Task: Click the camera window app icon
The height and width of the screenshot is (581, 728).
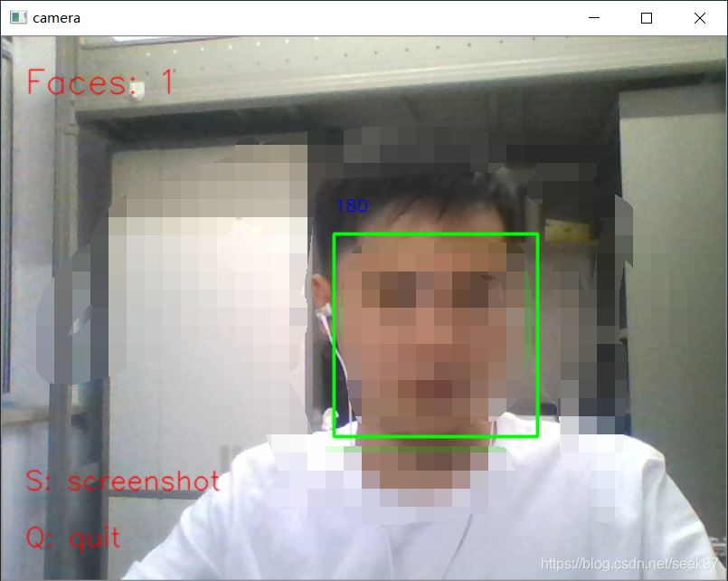Action: (x=19, y=18)
